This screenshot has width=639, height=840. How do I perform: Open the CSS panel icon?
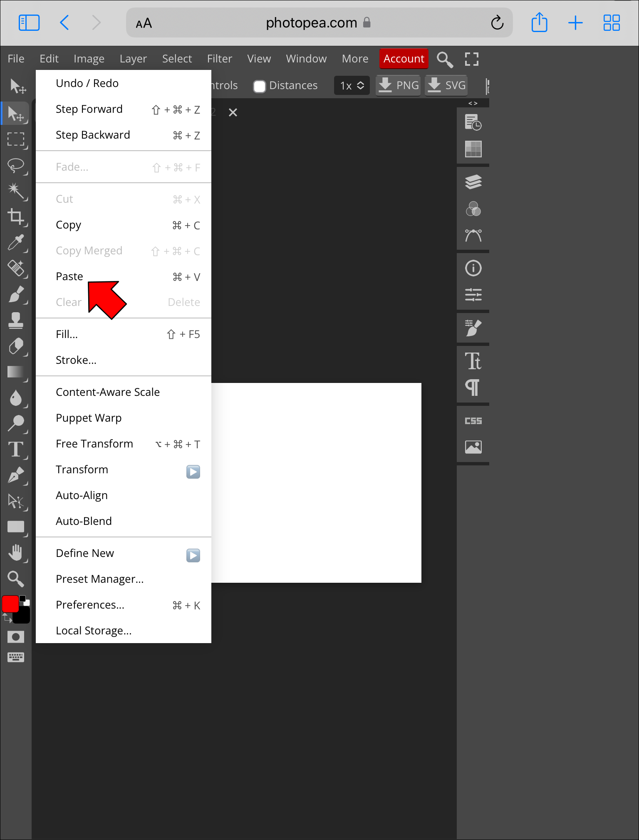tap(473, 421)
